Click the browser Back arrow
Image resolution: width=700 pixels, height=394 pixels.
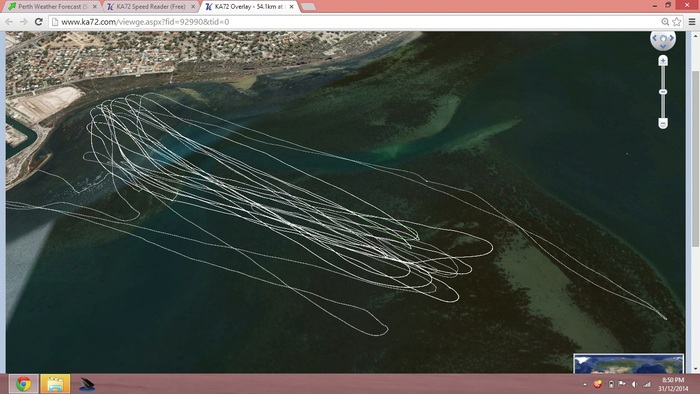point(9,22)
